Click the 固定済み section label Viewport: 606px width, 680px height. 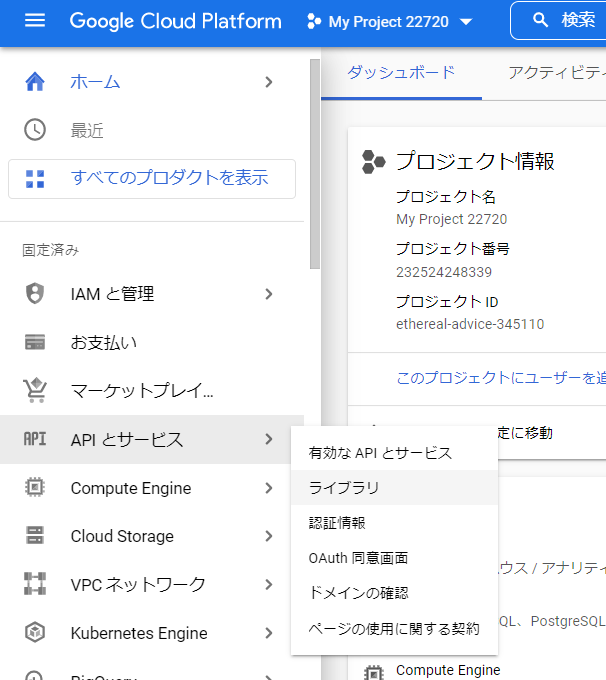click(50, 250)
